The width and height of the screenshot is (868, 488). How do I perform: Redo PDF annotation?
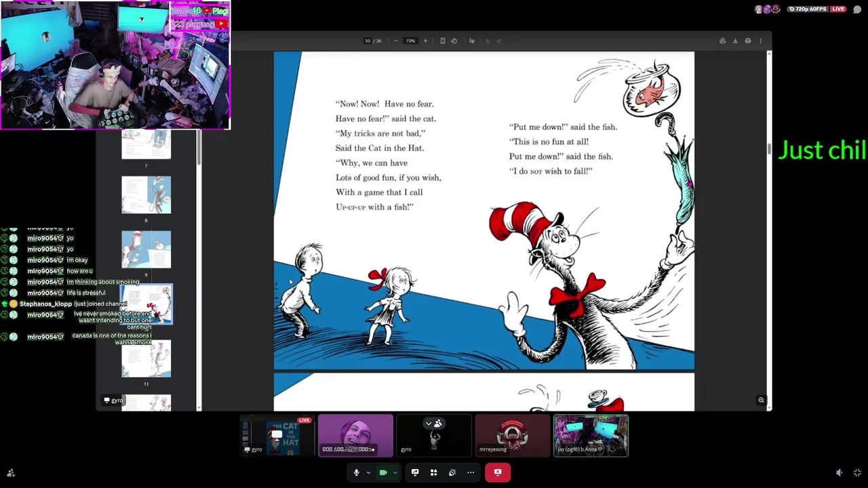tap(499, 41)
